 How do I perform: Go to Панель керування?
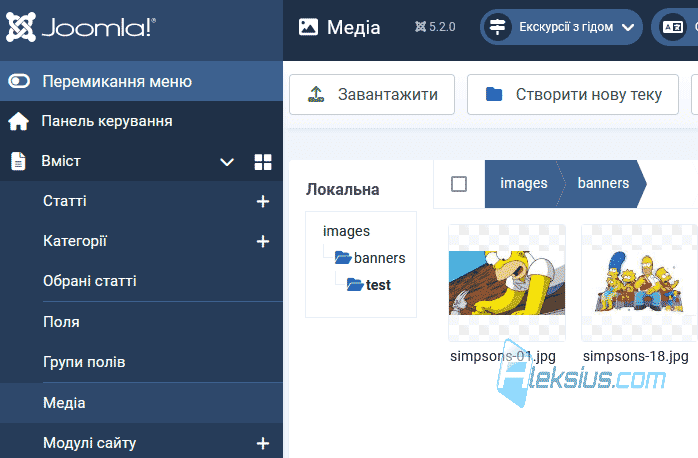coord(107,121)
